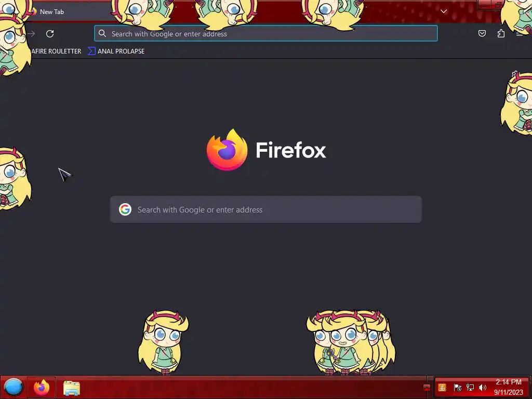The image size is (532, 399).
Task: Select the New Tab tab
Action: point(68,11)
